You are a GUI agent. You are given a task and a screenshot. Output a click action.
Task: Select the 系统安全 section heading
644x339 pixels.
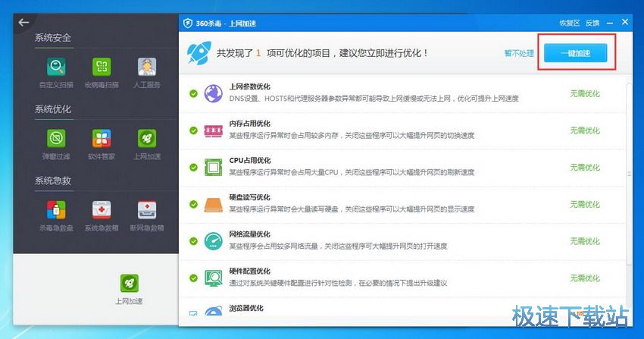tap(53, 38)
